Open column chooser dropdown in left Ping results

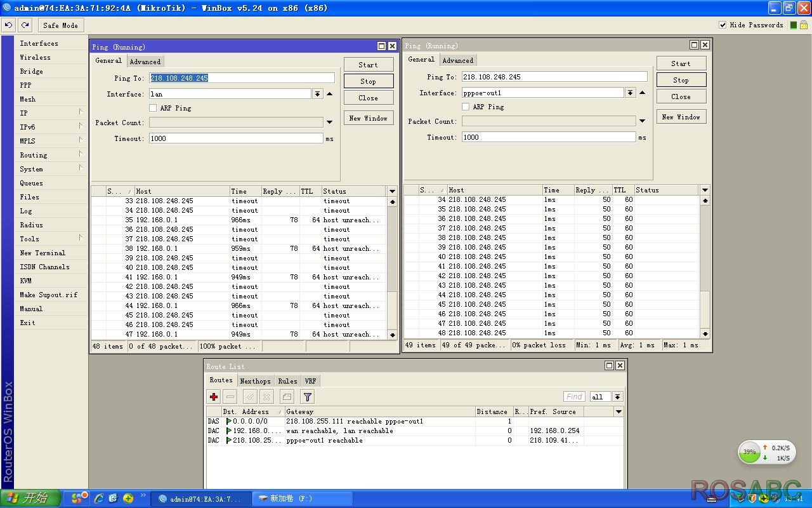[x=392, y=191]
